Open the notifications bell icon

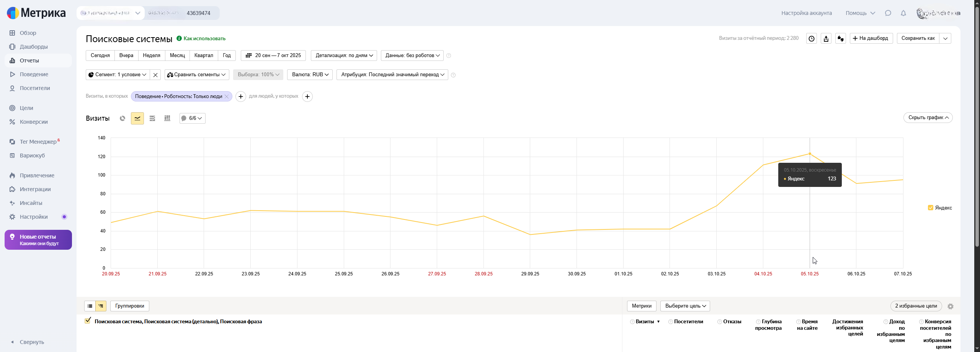point(903,13)
